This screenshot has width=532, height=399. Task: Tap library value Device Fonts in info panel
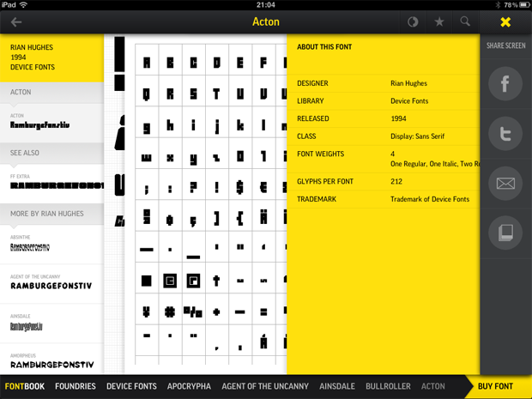click(x=409, y=101)
